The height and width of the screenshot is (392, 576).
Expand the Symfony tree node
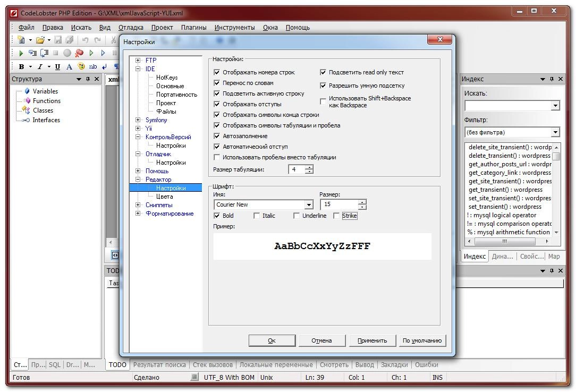click(138, 120)
